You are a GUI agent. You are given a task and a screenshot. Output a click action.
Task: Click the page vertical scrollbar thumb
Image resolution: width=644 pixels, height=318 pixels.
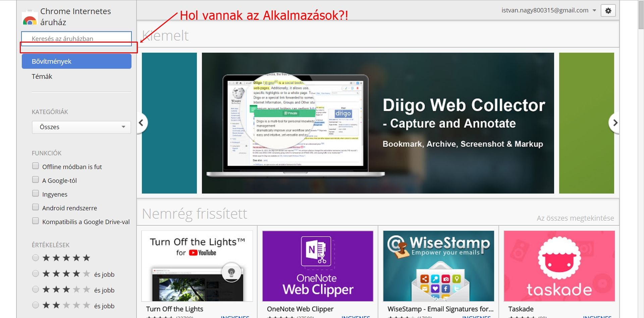click(641, 15)
